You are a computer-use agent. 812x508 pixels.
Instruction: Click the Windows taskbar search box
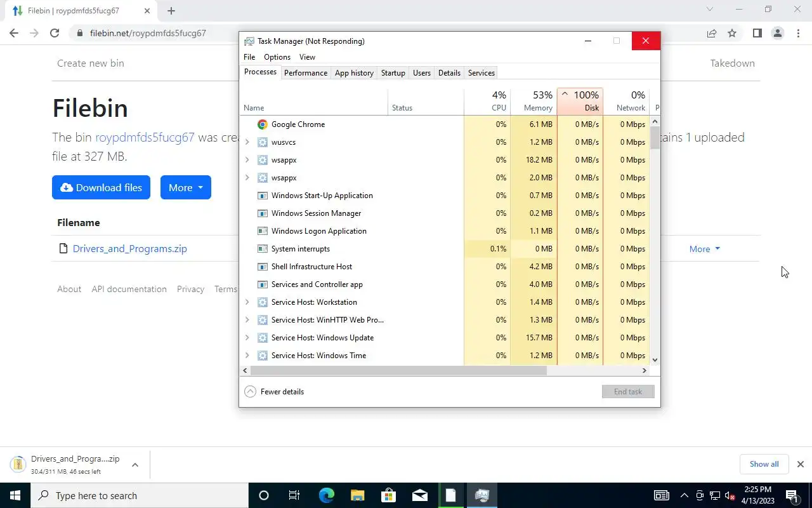[140, 495]
